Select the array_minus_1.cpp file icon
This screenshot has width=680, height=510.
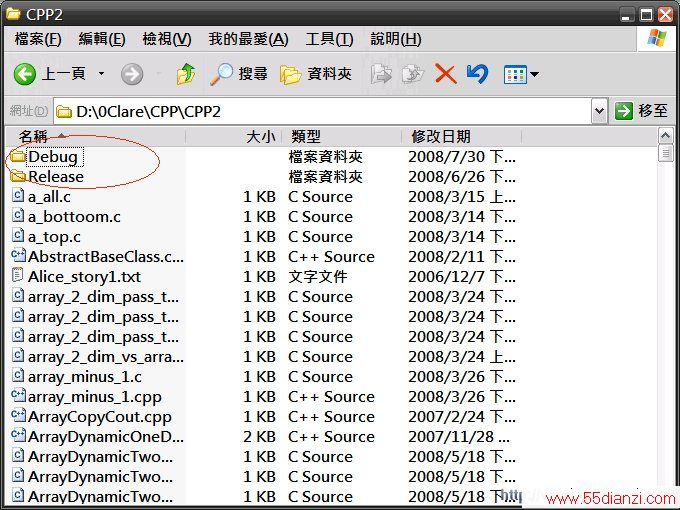(18, 396)
